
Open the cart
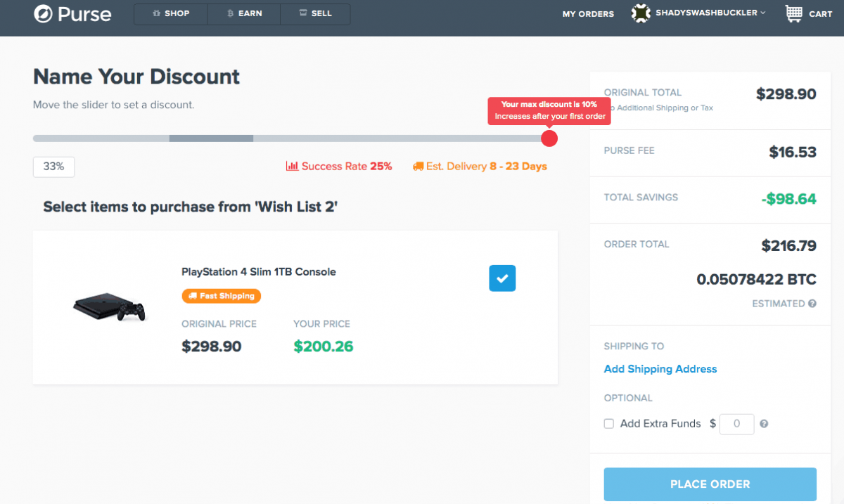(x=808, y=13)
